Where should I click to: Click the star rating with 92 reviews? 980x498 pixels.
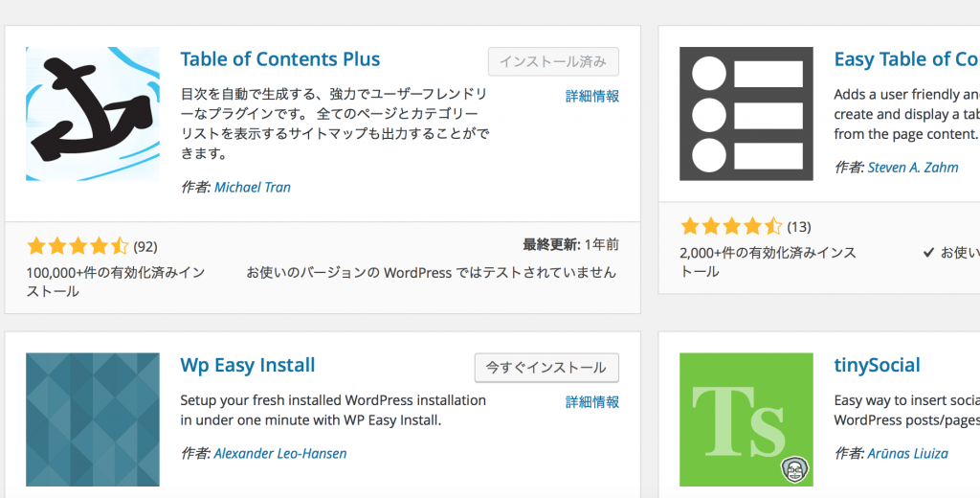[x=77, y=246]
